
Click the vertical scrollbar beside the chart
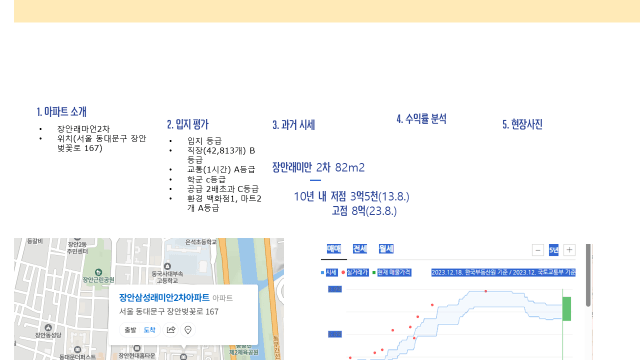click(x=588, y=276)
